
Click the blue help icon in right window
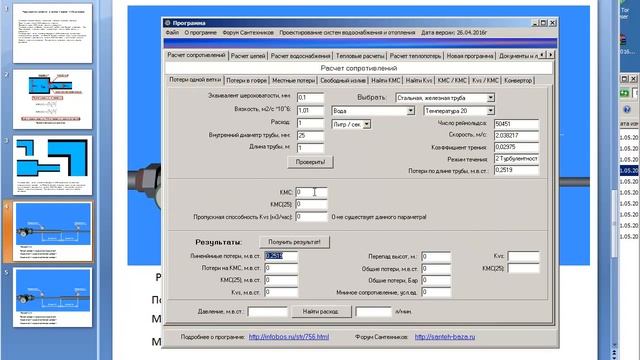[627, 109]
